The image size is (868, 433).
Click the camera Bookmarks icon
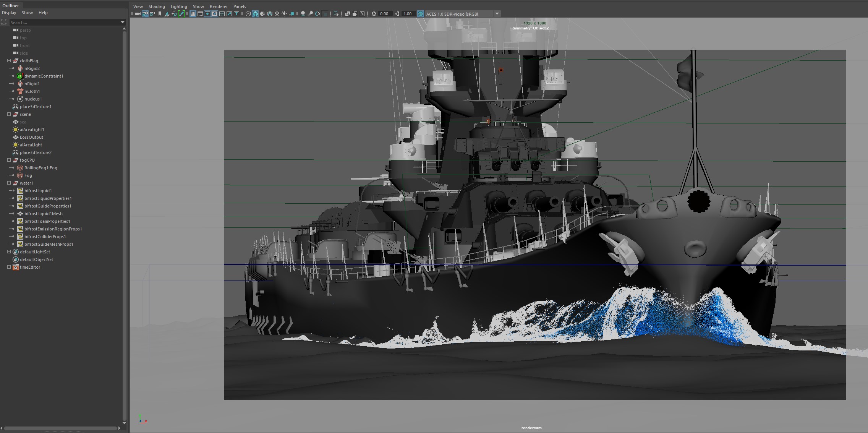click(x=160, y=14)
